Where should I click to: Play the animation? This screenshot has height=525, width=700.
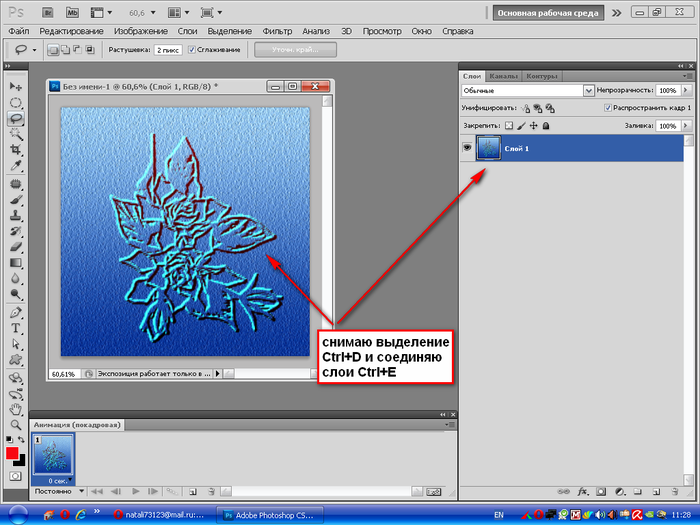136,492
